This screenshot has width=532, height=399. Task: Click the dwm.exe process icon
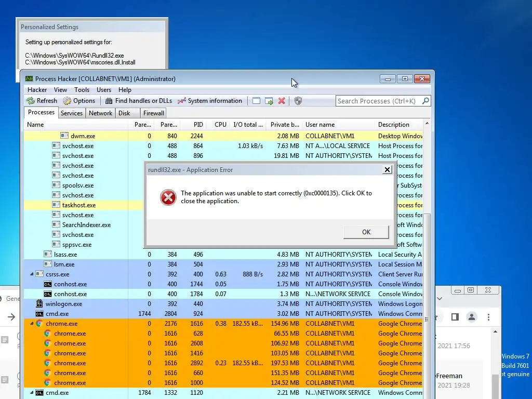tap(64, 136)
